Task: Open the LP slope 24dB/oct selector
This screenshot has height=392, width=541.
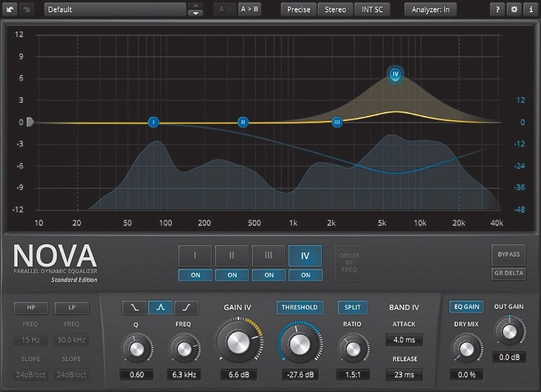Action: 72,374
